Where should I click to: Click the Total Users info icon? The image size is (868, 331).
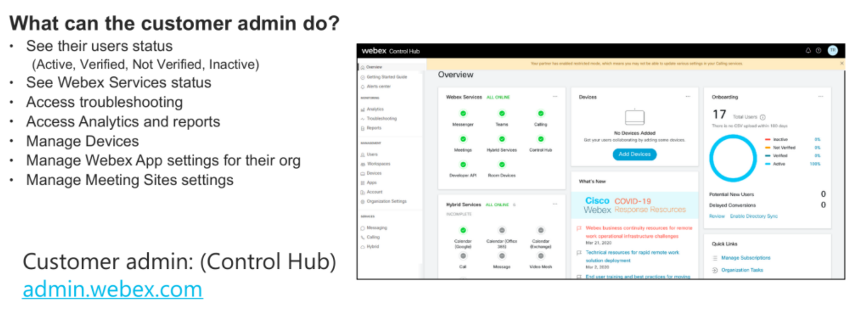[762, 117]
